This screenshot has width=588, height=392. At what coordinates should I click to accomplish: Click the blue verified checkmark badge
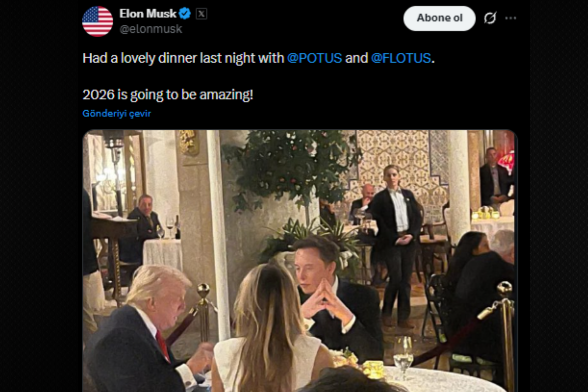click(185, 13)
